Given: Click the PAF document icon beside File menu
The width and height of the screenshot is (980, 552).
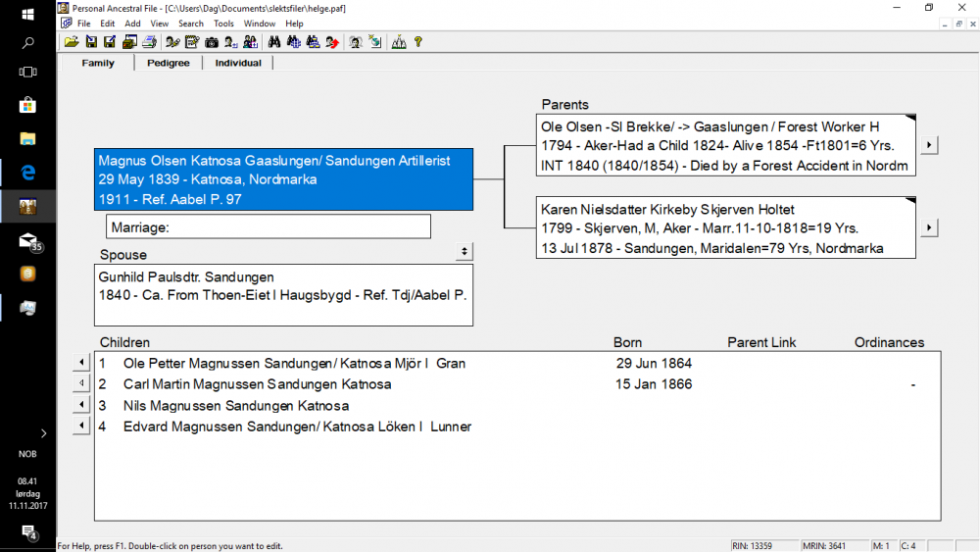Looking at the screenshot, I should 67,24.
